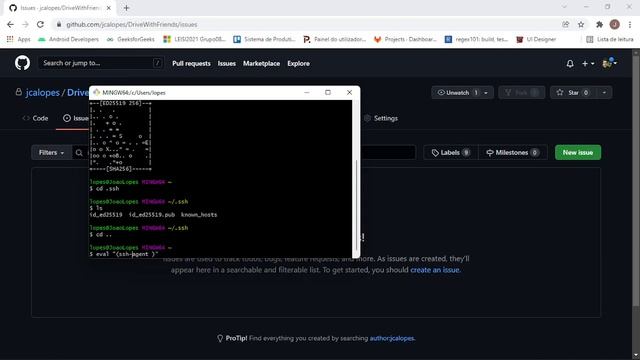Focus the Search or jump to field
Image resolution: width=640 pixels, height=360 pixels.
click(101, 63)
